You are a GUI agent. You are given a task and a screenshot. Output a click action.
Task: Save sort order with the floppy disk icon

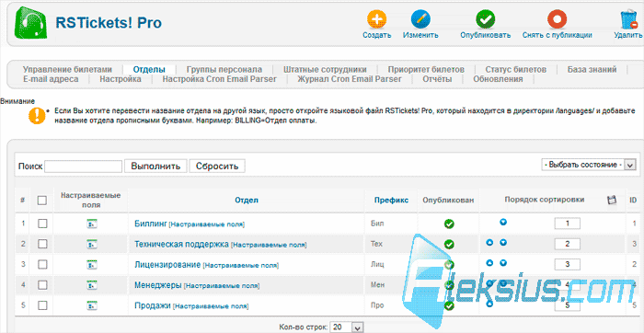pos(612,200)
